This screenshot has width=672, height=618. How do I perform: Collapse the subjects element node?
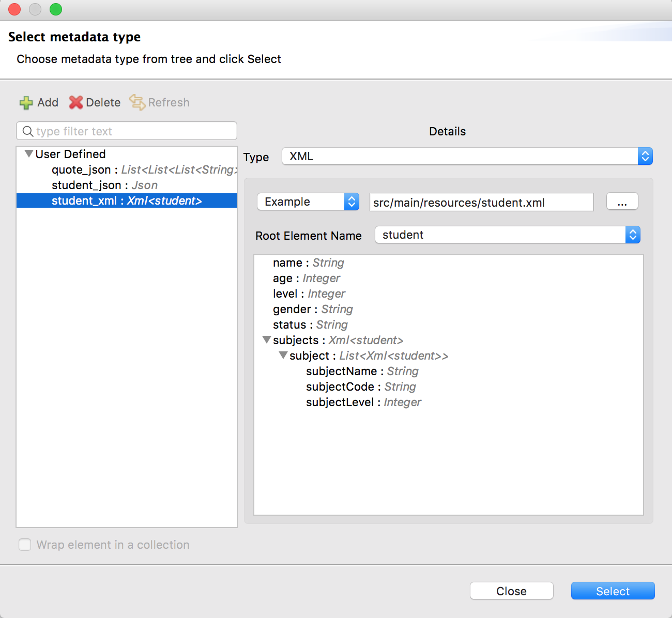(x=267, y=340)
